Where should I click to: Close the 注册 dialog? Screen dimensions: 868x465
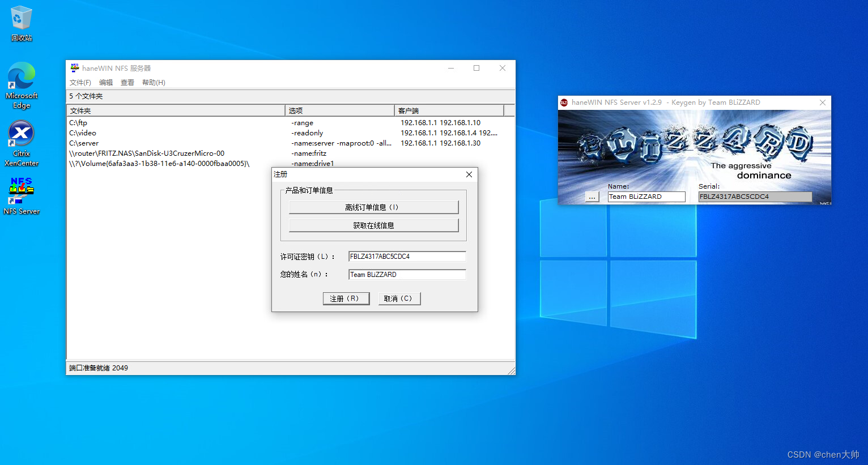(x=469, y=174)
